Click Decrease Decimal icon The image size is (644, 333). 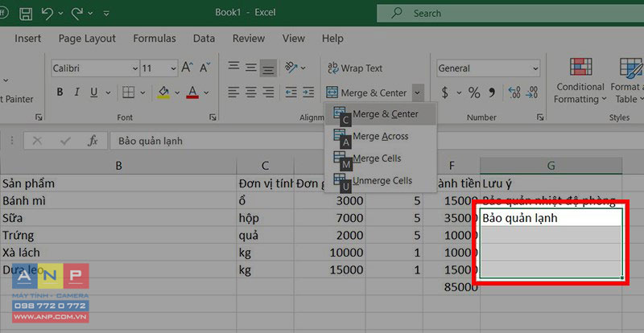click(x=531, y=92)
